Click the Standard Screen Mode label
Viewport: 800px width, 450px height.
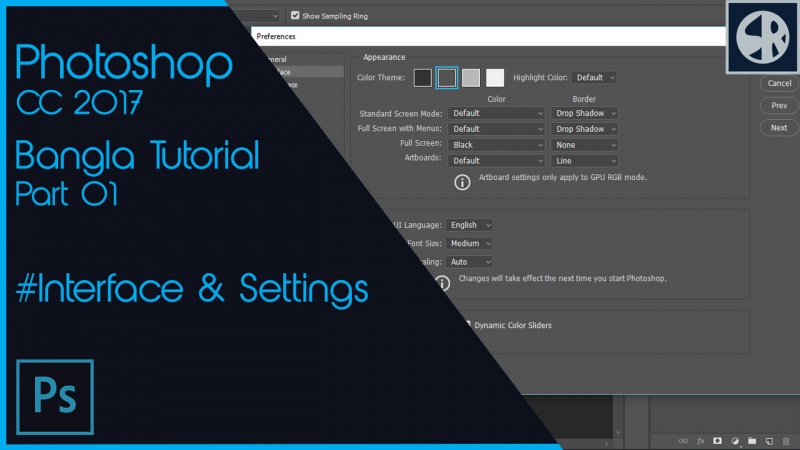tap(401, 114)
